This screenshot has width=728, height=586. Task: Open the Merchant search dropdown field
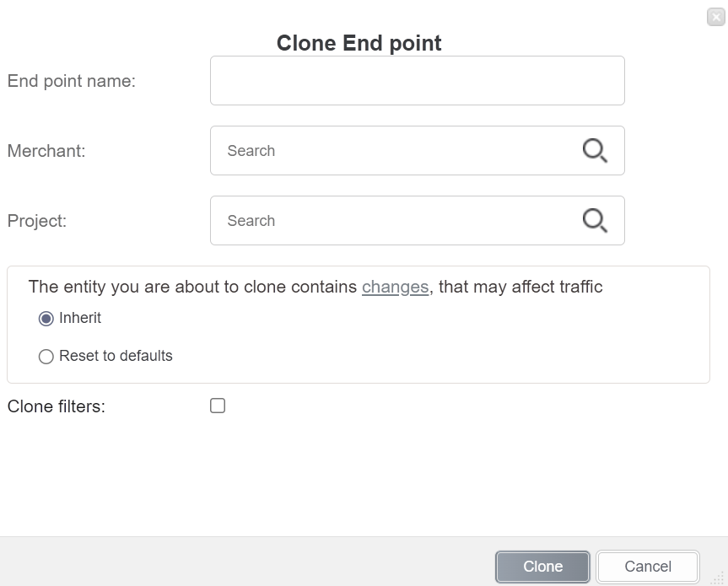(396, 151)
